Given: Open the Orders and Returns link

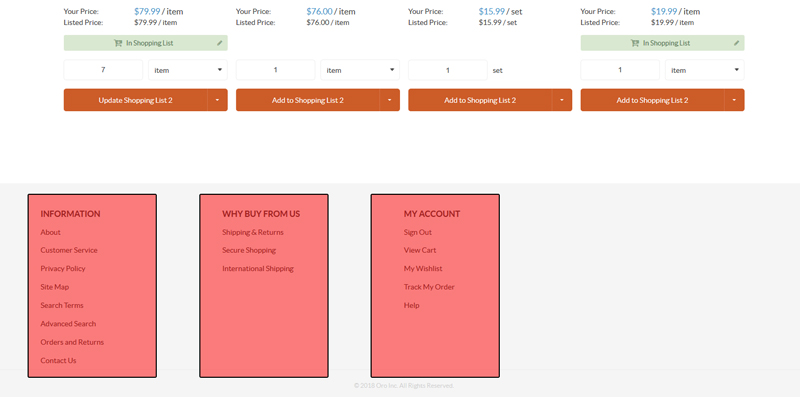Looking at the screenshot, I should click(72, 342).
